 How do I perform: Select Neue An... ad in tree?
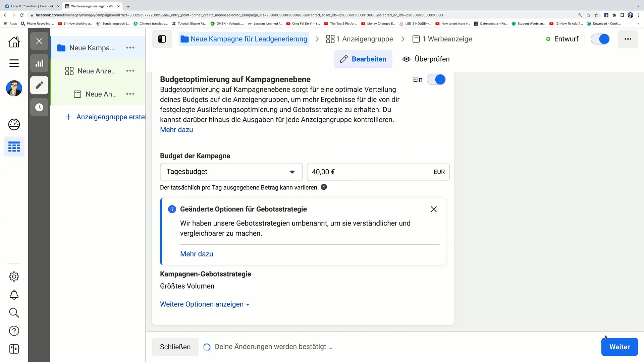(x=101, y=94)
